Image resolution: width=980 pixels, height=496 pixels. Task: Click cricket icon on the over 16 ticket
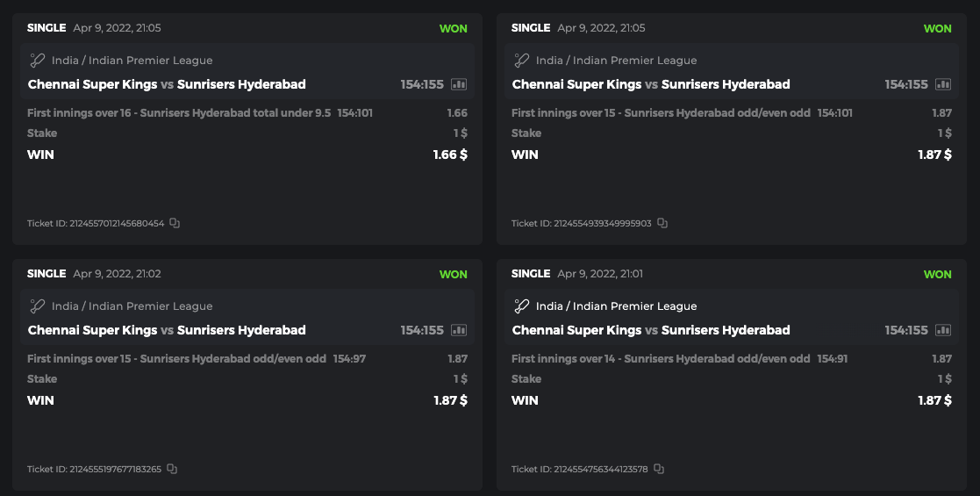[x=37, y=61]
